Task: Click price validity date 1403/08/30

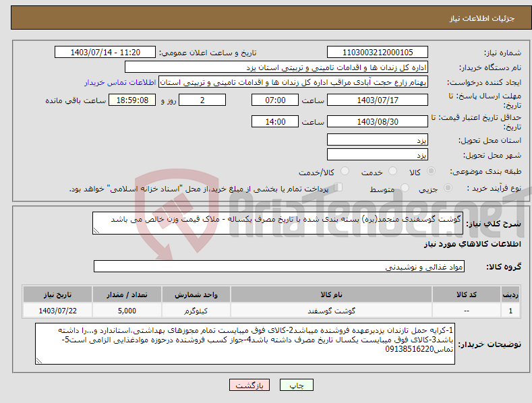Action: coord(378,121)
